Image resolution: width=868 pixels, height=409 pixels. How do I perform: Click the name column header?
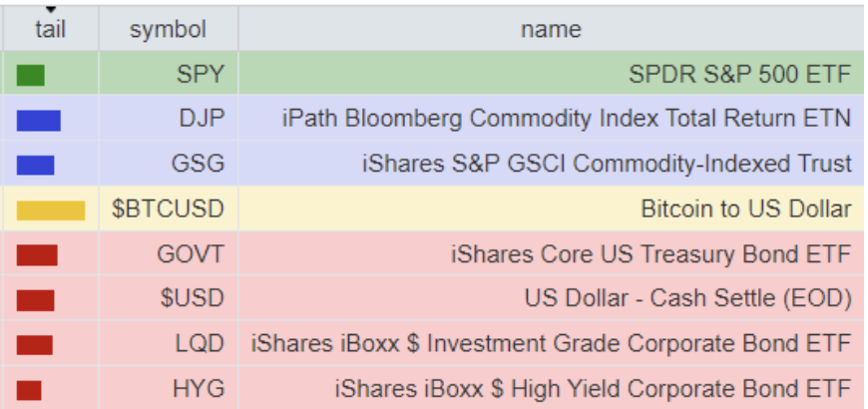coord(551,30)
